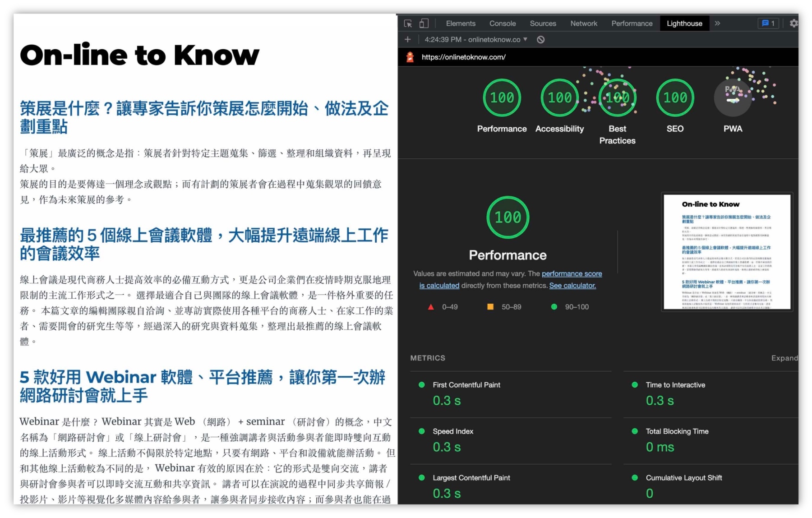Select the inspect element tool
The width and height of the screenshot is (812, 518).
click(409, 23)
